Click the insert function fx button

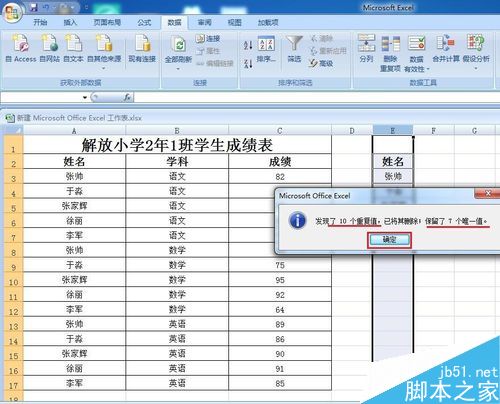pos(127,97)
